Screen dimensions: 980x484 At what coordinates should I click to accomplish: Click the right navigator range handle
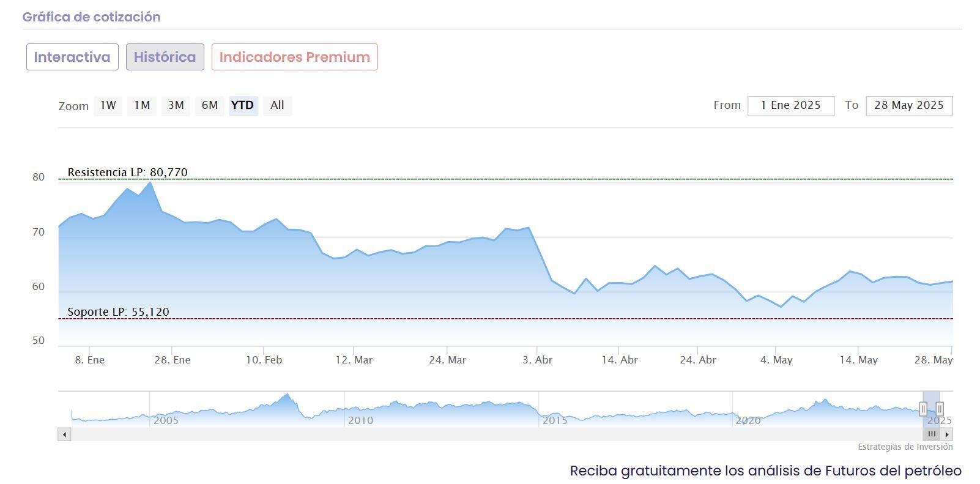(940, 409)
